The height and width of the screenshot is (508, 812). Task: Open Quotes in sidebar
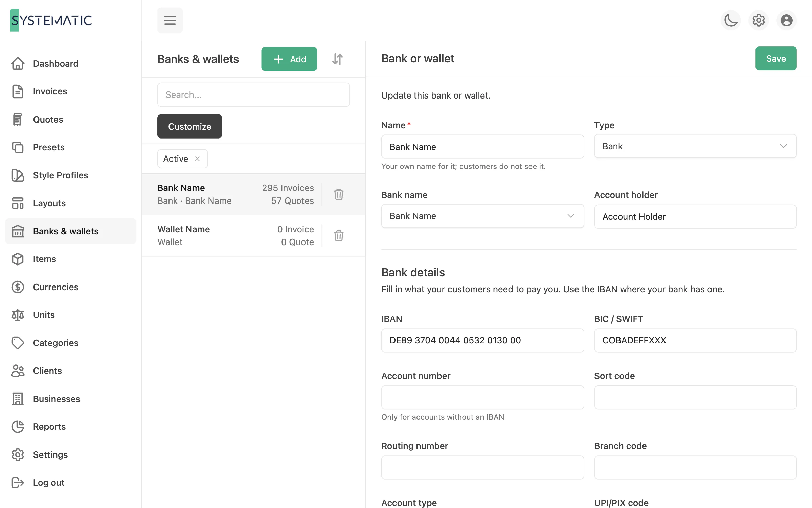click(x=70, y=120)
